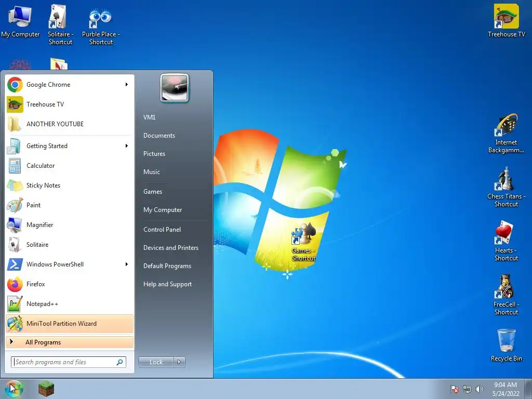The image size is (532, 399).
Task: Launch Firefox icon in Start menu
Action: coord(15,284)
